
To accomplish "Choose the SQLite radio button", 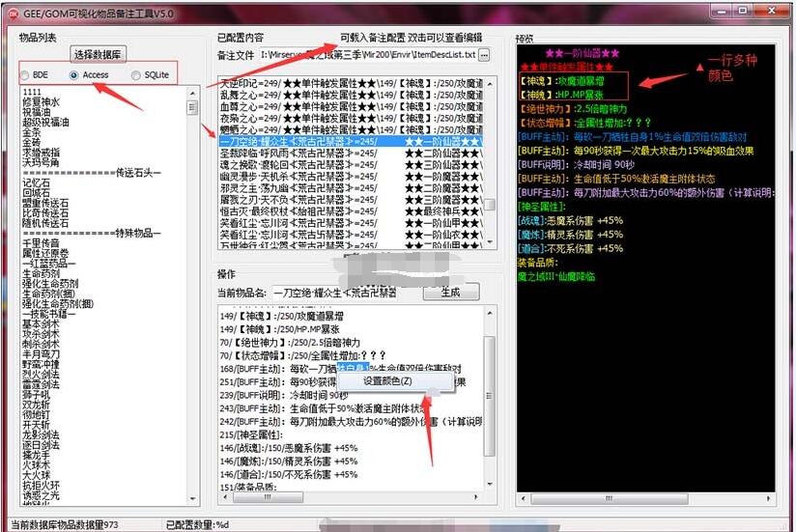I will (136, 74).
